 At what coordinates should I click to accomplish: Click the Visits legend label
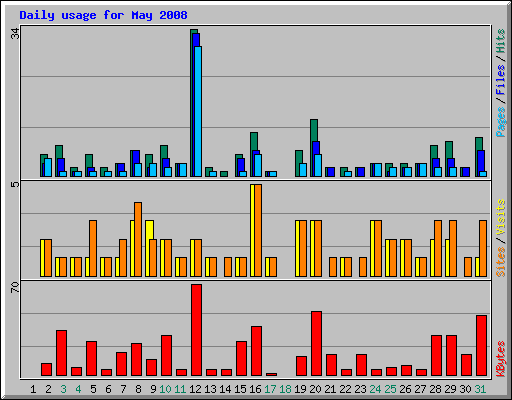(x=501, y=217)
